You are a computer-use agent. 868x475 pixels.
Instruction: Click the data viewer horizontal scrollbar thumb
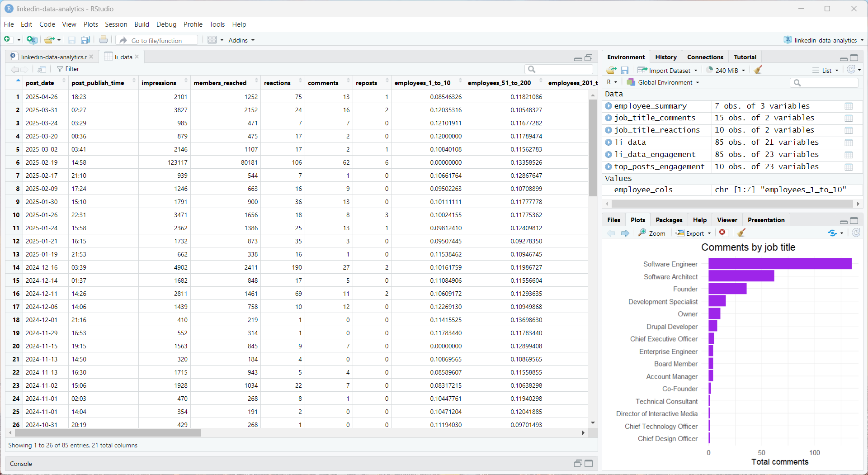(x=108, y=433)
